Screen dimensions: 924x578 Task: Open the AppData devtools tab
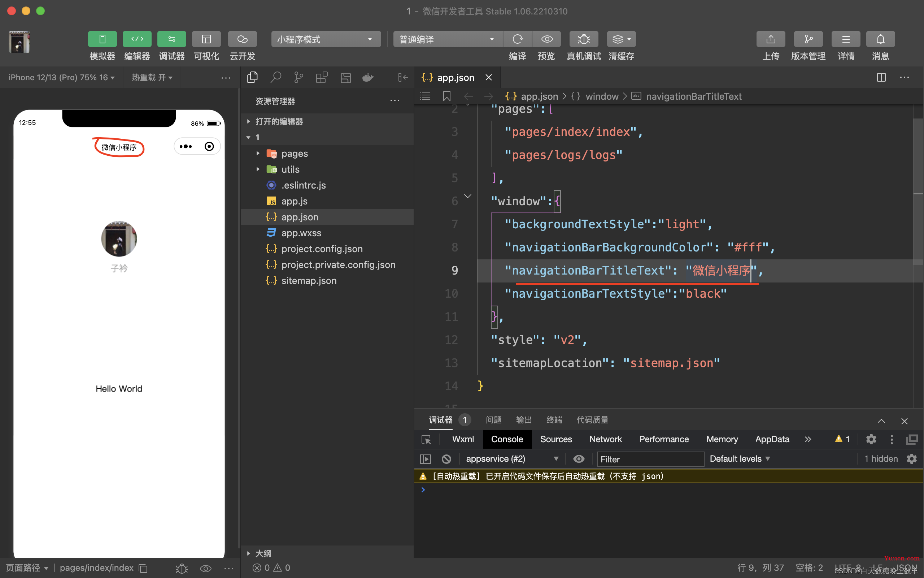tap(772, 439)
